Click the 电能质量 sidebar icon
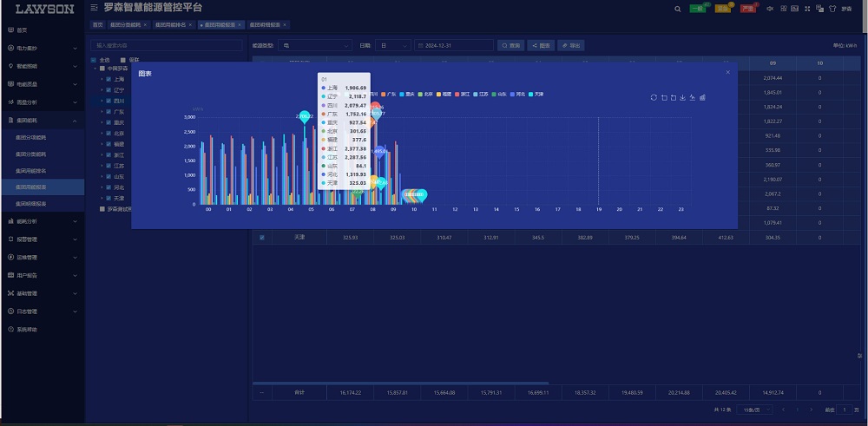This screenshot has height=426, width=868. pyautogui.click(x=10, y=84)
